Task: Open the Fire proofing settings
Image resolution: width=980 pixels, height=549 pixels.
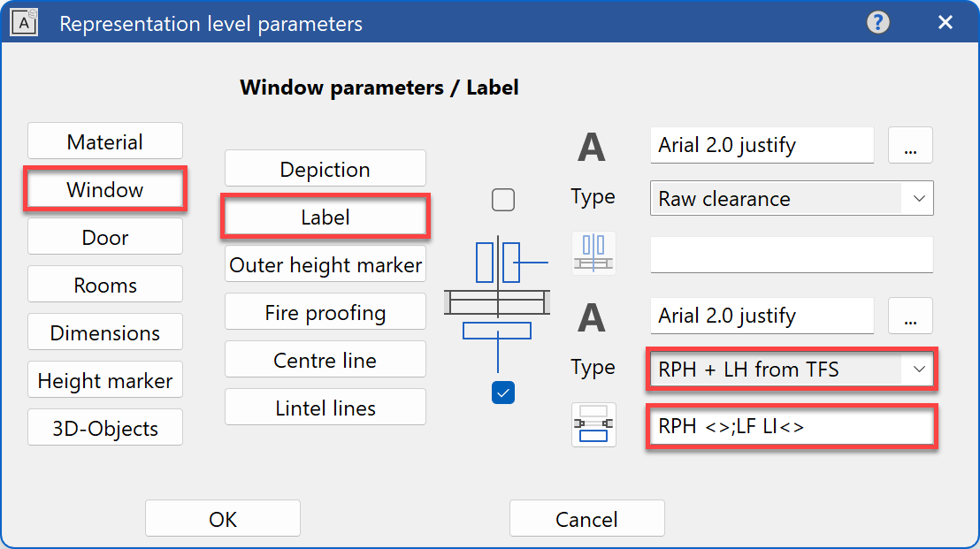Action: coord(325,311)
